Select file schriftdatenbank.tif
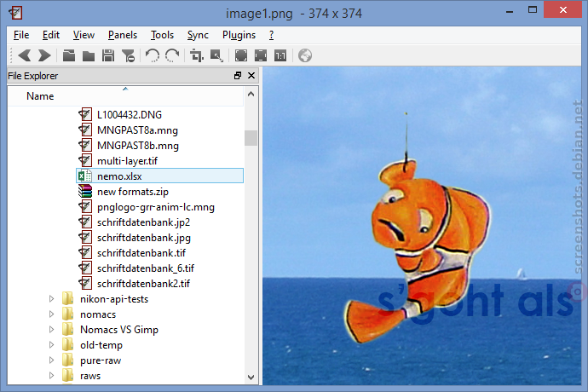This screenshot has width=588, height=392. (x=141, y=253)
